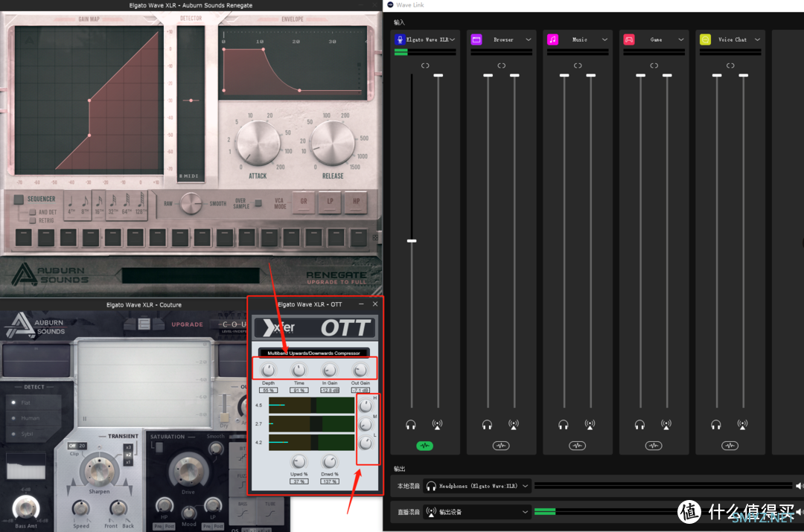The image size is (804, 532).
Task: Click the first sequencer step button in Renegade
Action: coord(24,237)
